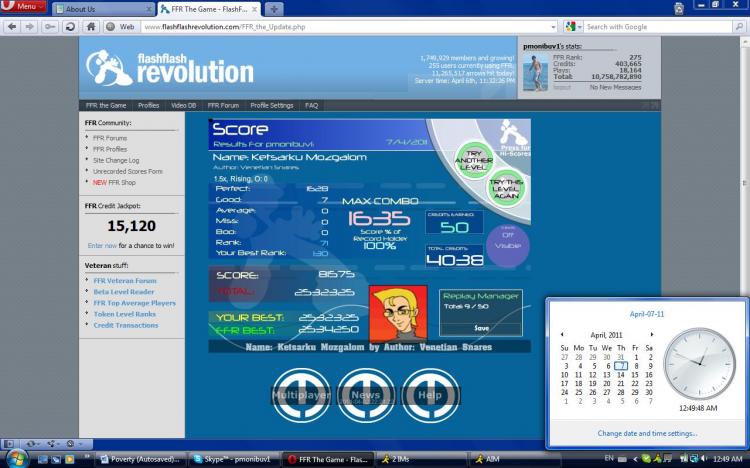Click the blonde character avatar
This screenshot has height=468, width=750.
[398, 312]
